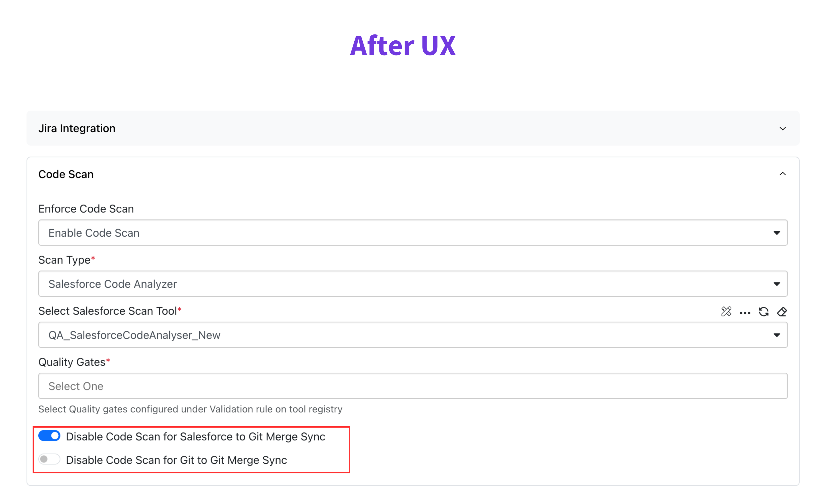
Task: Toggle Disable Code Scan for Salesforce to Git switch
Action: point(49,436)
